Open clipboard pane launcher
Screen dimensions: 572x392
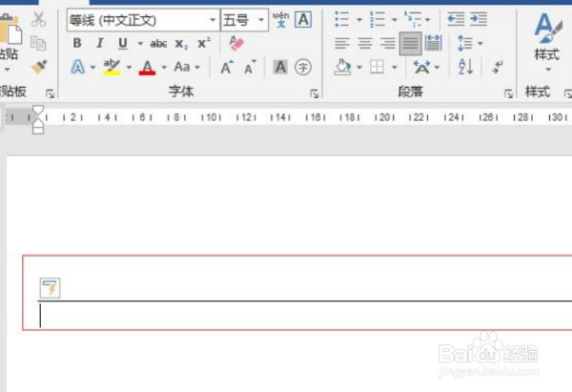coord(50,94)
